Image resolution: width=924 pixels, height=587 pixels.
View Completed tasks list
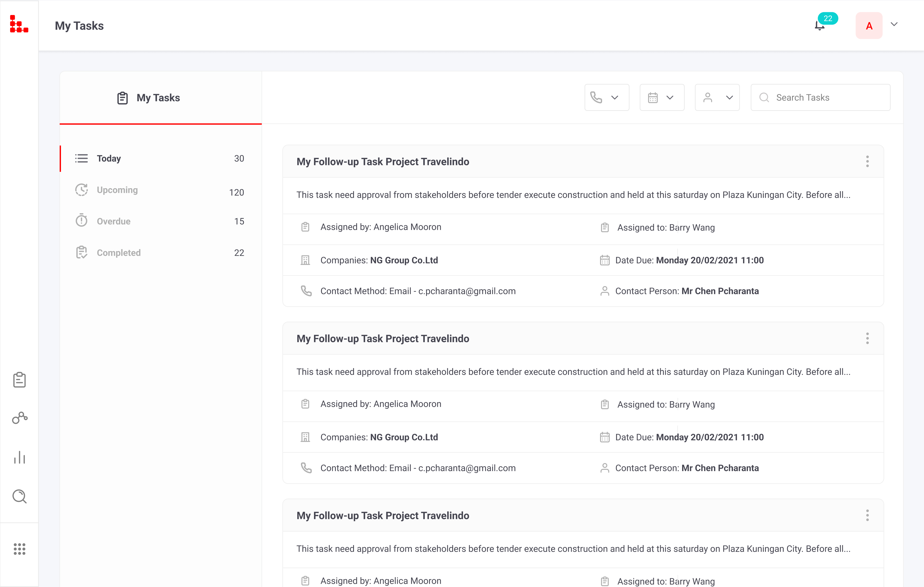118,253
